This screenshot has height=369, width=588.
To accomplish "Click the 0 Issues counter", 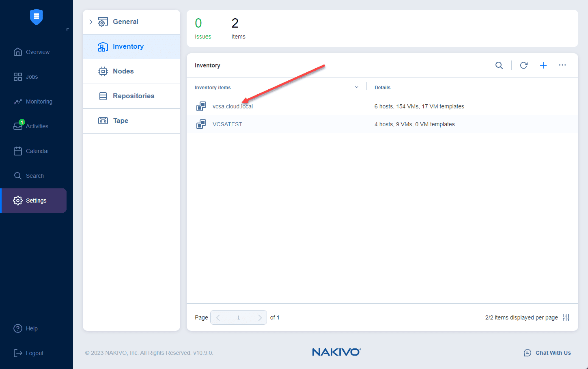I will (203, 28).
